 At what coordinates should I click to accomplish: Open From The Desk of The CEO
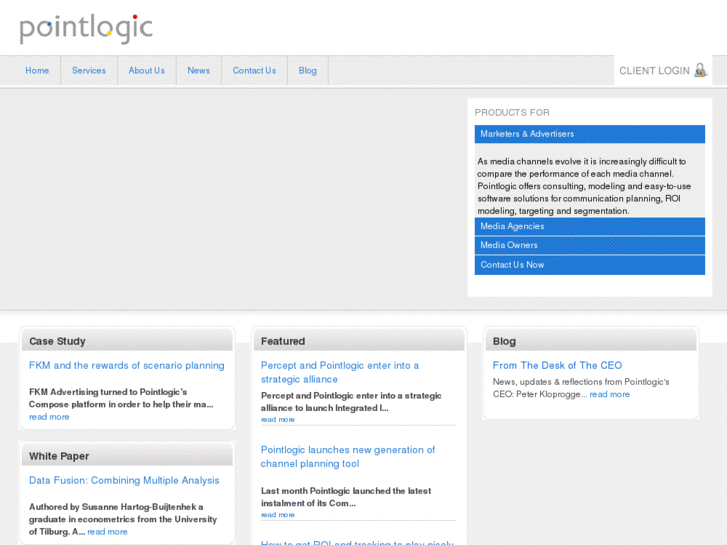(x=557, y=365)
